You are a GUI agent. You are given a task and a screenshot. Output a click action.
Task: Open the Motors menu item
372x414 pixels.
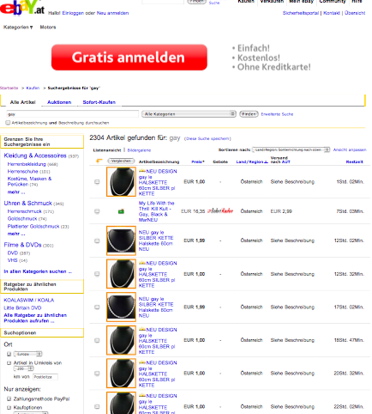tap(48, 27)
